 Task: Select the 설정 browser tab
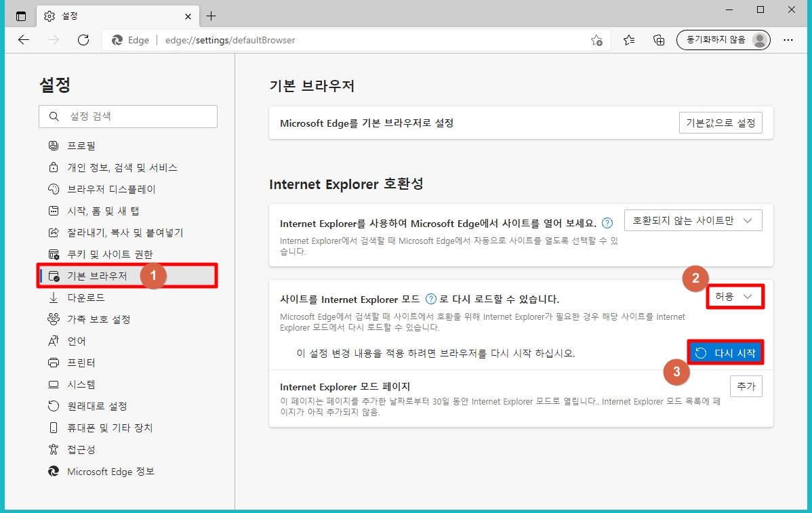(x=117, y=16)
